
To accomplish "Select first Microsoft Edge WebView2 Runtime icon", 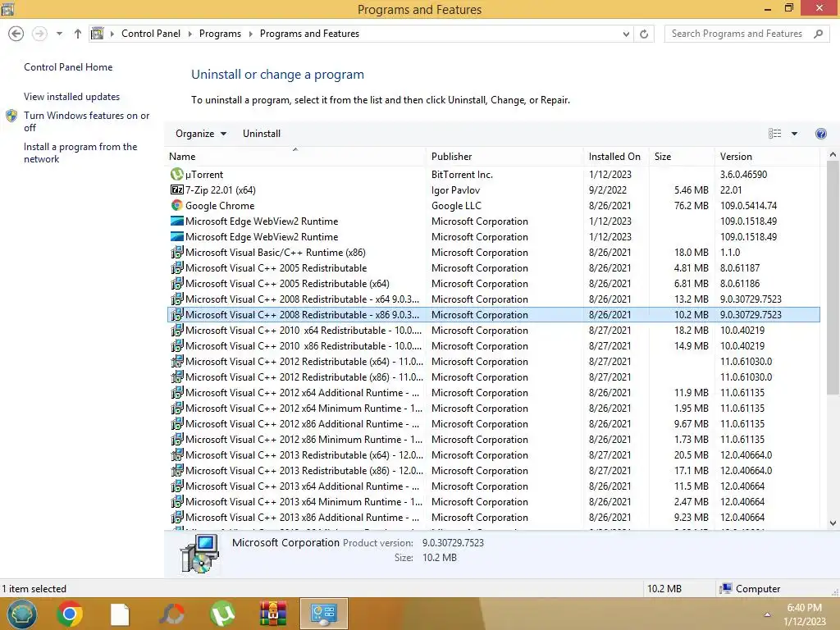I will (176, 221).
